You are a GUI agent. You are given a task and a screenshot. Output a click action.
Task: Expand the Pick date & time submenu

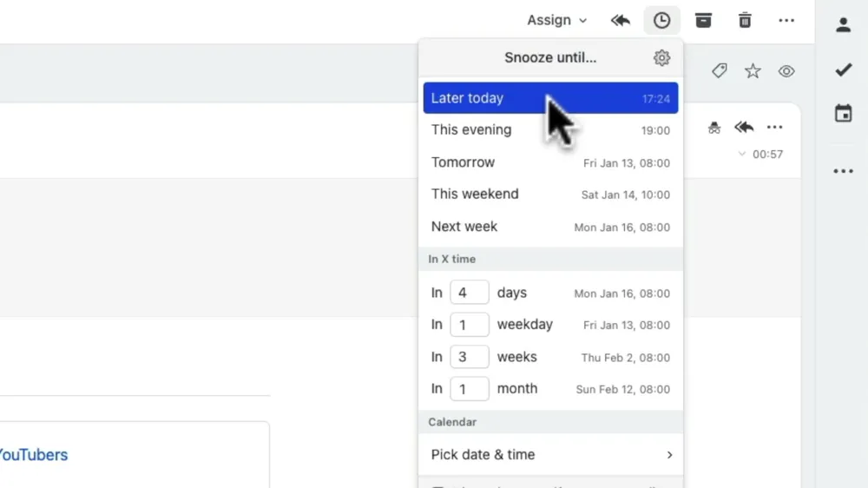(550, 454)
